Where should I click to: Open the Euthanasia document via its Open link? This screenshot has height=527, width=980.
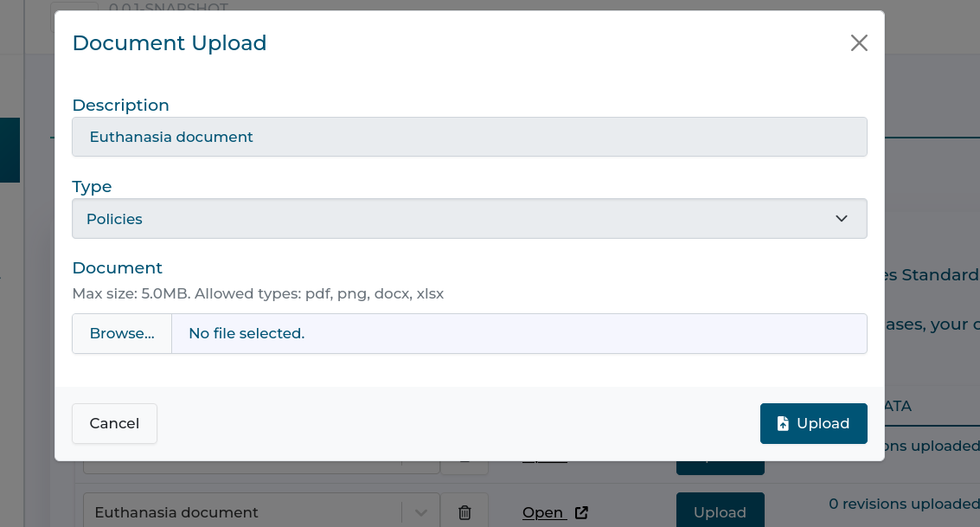tap(543, 512)
